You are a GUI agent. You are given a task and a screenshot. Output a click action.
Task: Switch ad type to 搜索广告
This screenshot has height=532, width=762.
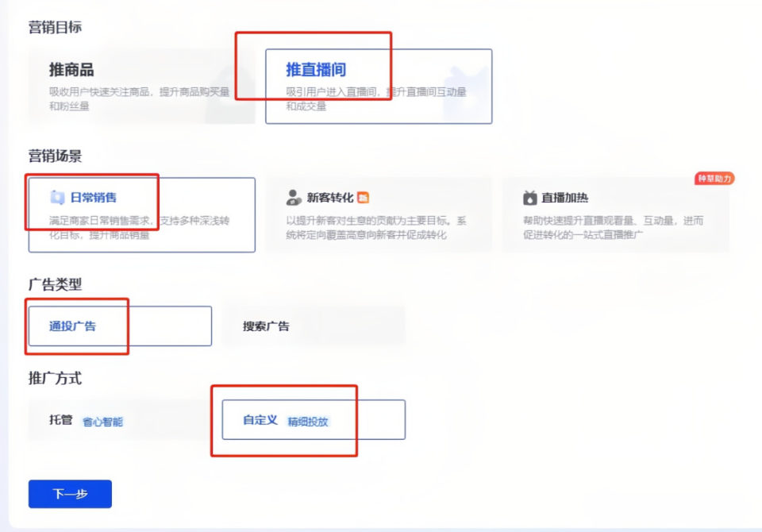click(314, 326)
